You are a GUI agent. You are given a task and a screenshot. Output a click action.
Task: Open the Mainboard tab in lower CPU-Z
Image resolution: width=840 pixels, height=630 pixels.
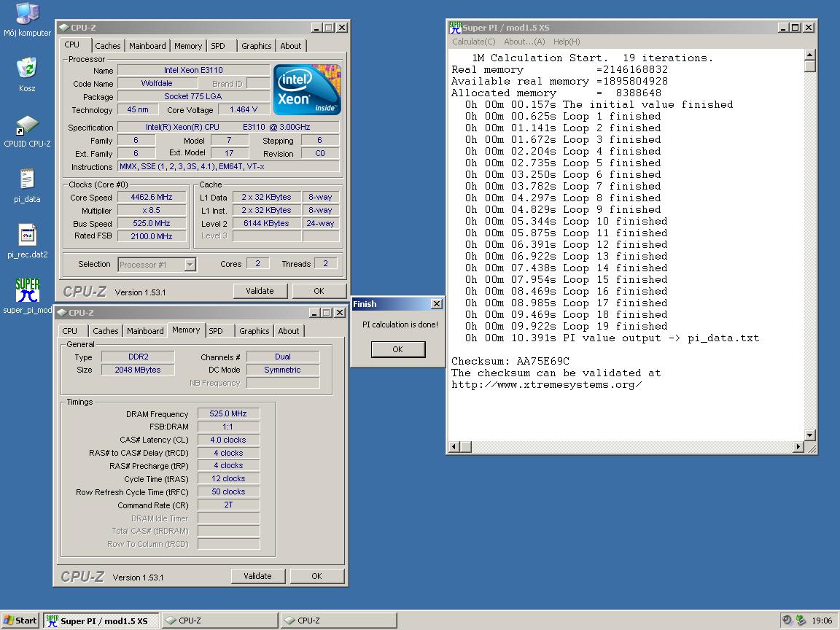(145, 331)
